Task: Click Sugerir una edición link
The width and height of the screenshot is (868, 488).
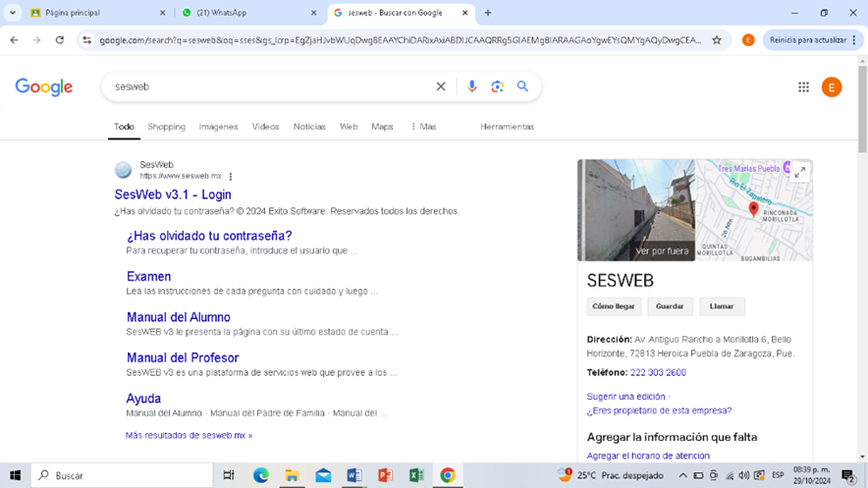Action: pos(626,397)
